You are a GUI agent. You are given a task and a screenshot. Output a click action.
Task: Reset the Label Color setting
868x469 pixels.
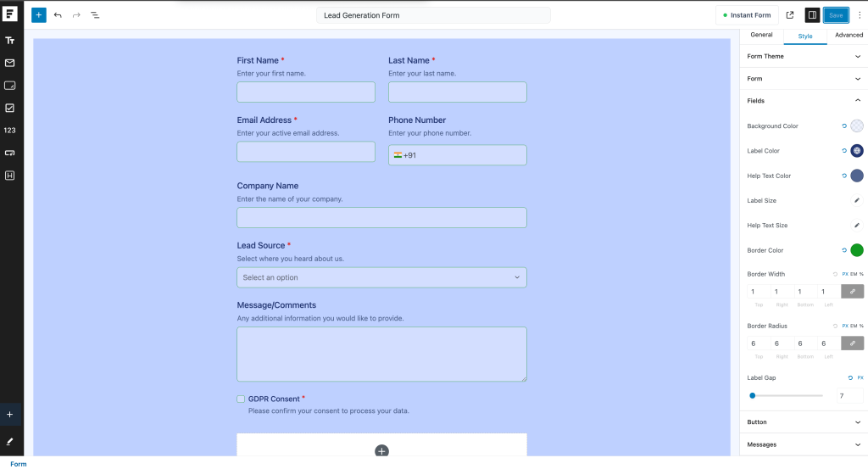point(844,151)
